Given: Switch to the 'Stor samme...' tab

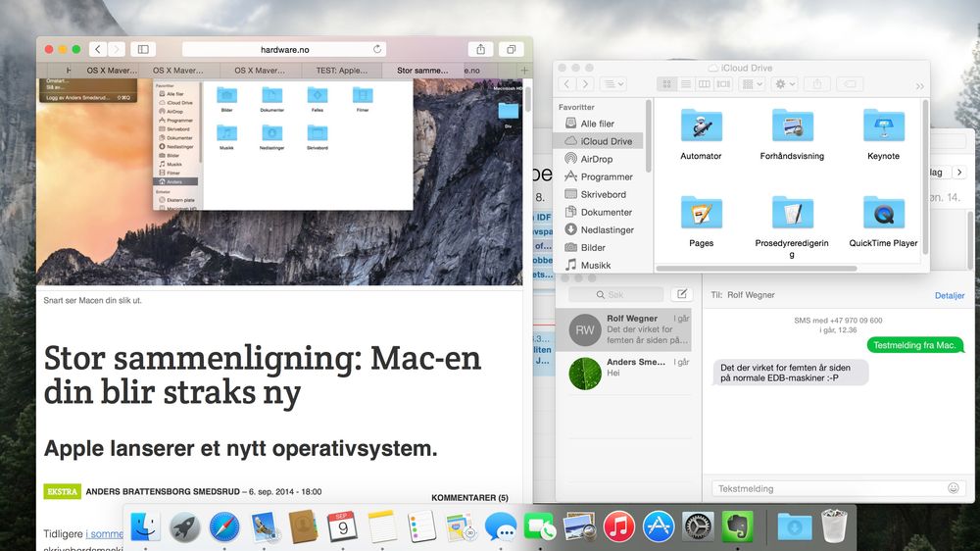Looking at the screenshot, I should coord(422,70).
